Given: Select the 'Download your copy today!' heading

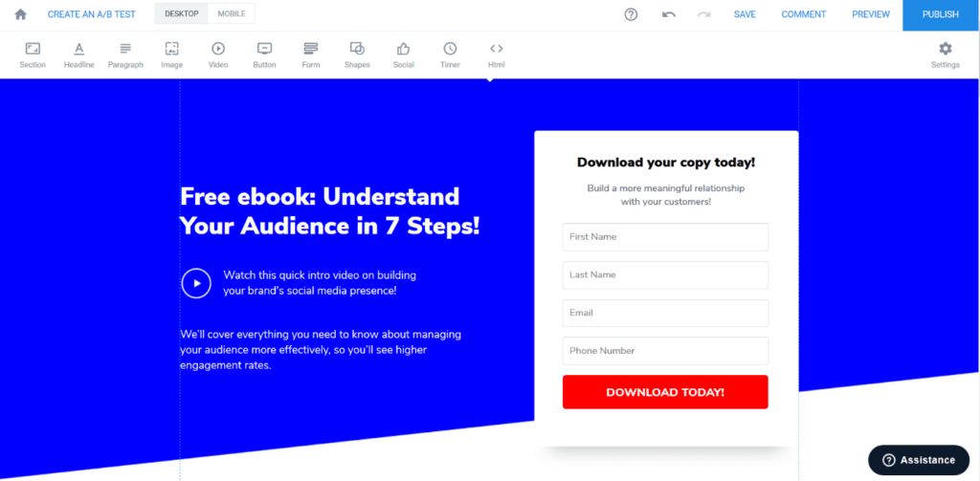Looking at the screenshot, I should [666, 163].
